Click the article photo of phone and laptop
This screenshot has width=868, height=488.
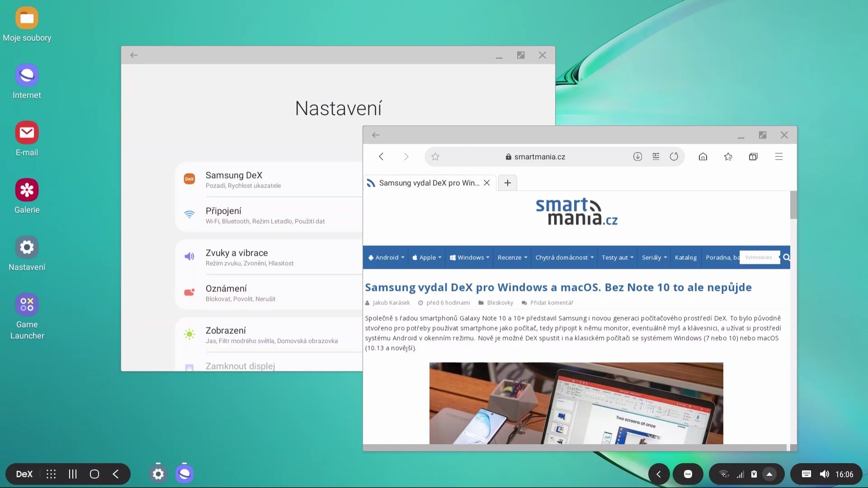pyautogui.click(x=576, y=403)
